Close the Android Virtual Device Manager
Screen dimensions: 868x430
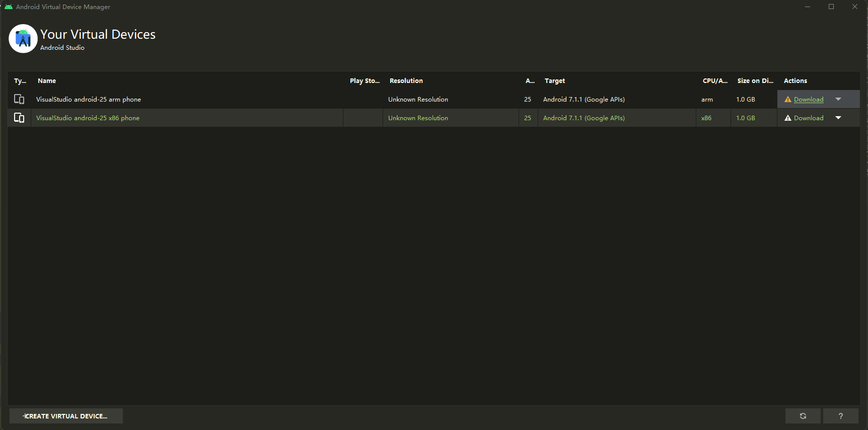pos(855,7)
